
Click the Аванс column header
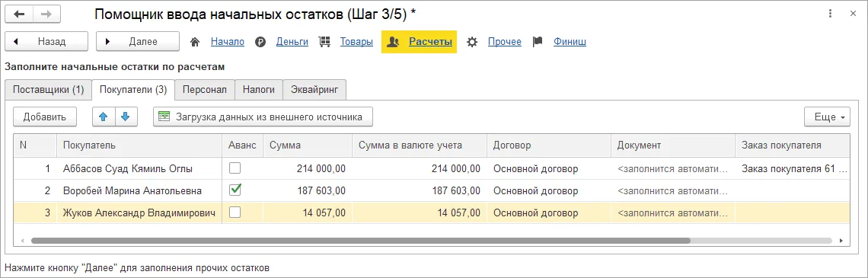click(242, 145)
